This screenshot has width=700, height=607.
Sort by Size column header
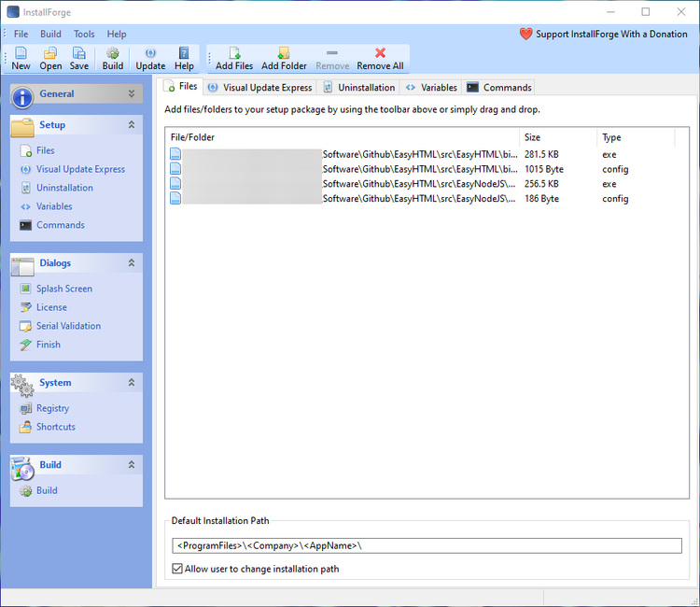pyautogui.click(x=557, y=137)
